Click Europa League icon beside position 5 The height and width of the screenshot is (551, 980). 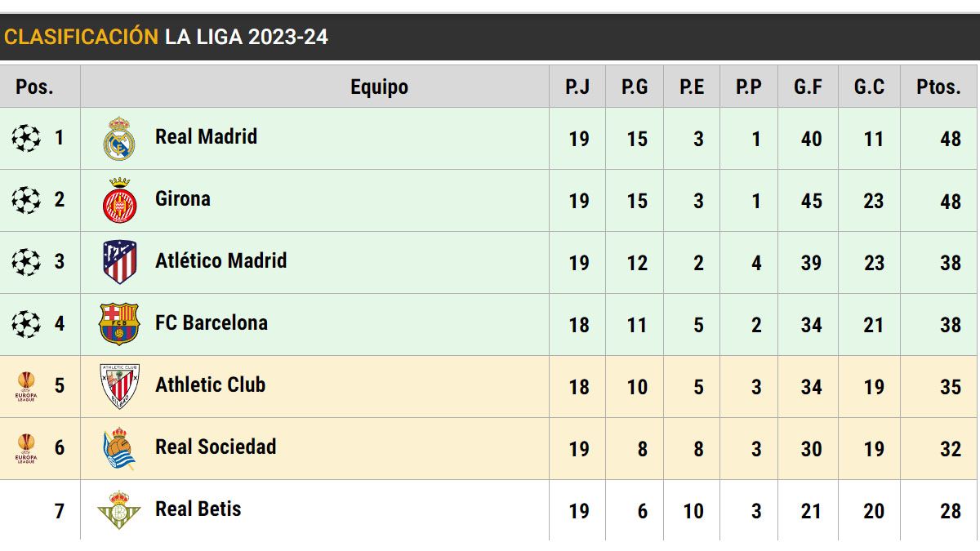26,386
